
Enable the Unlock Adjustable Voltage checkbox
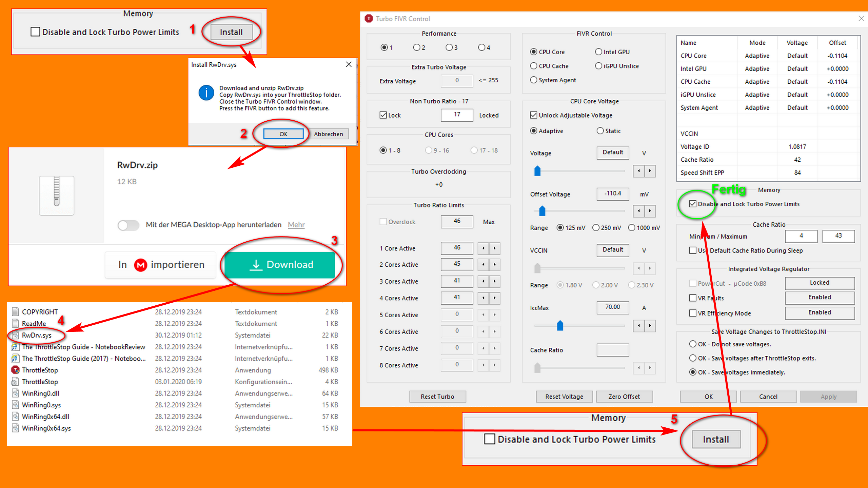tap(533, 115)
